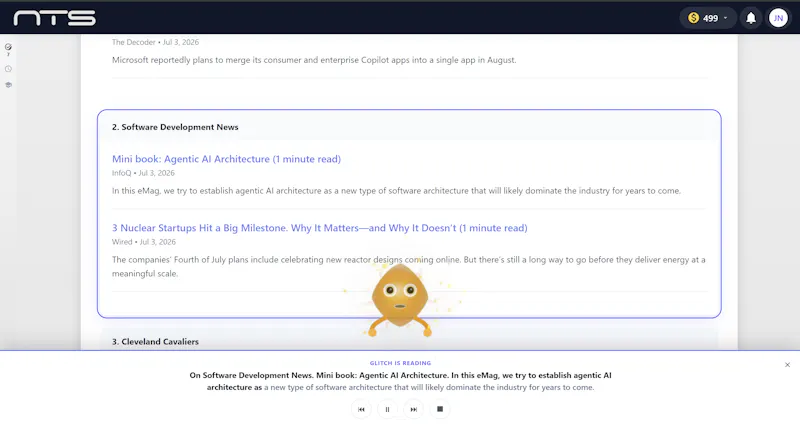Click the GLITCH IS READING label
This screenshot has width=800, height=426.
point(400,363)
